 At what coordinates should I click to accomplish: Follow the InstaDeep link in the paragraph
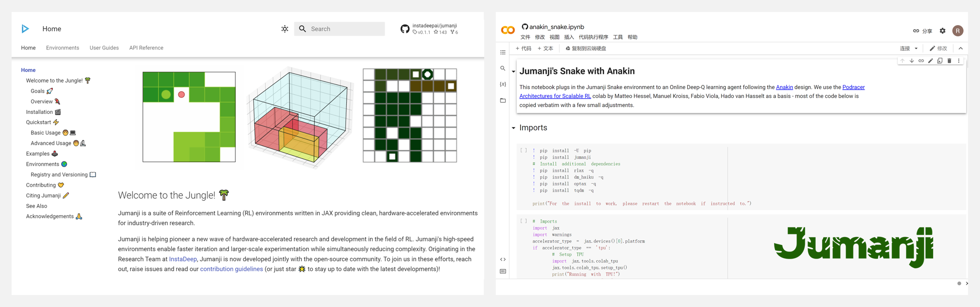[x=183, y=259]
